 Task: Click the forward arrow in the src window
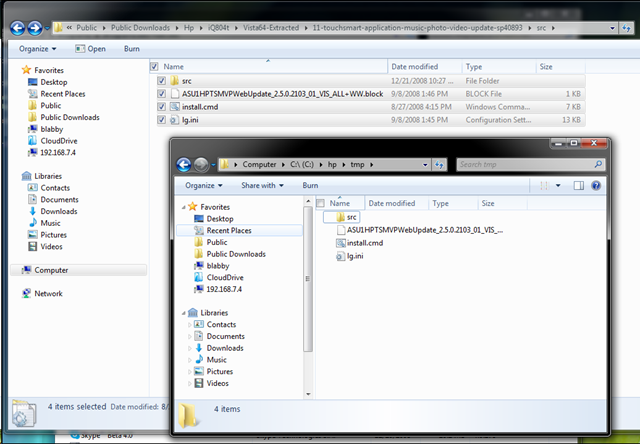click(35, 28)
